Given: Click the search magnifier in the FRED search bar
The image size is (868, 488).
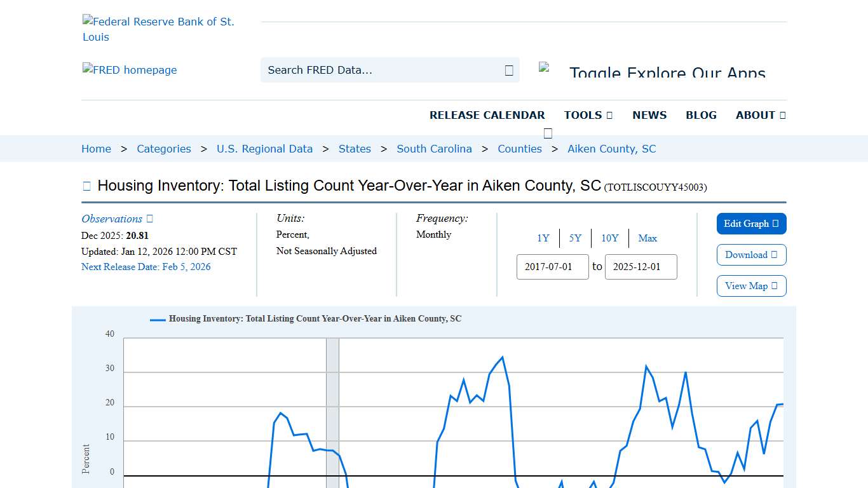Looking at the screenshot, I should 508,70.
